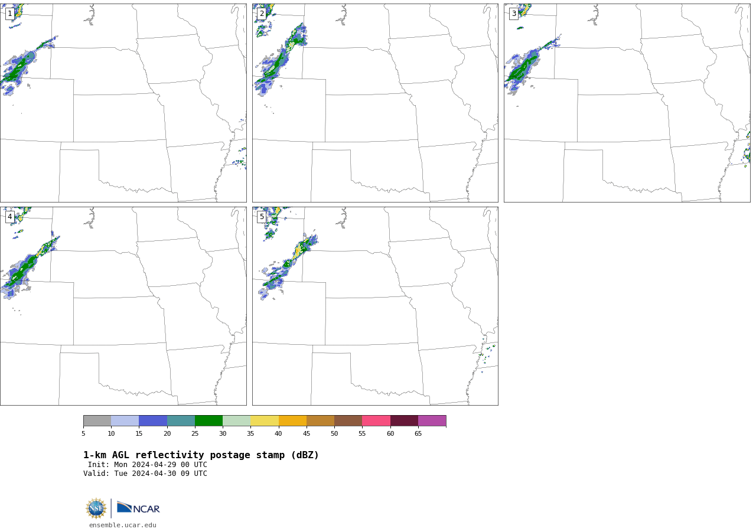The image size is (756, 532).
Task: Click the ensemble.ucar.edu text
Action: (123, 526)
